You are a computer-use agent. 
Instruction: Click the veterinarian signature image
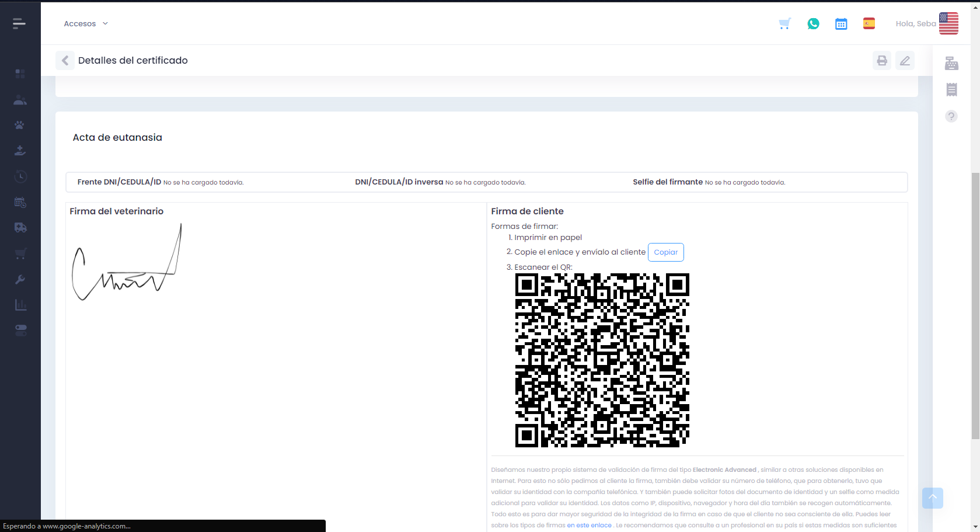click(x=127, y=262)
